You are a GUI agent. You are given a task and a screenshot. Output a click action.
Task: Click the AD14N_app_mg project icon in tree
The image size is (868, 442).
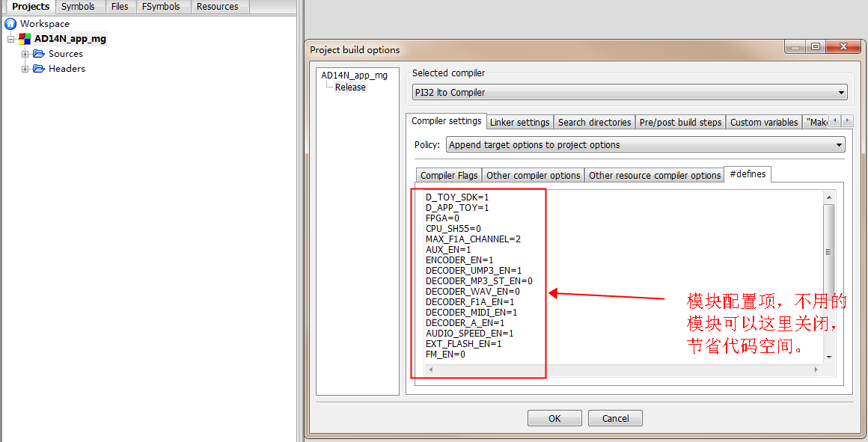pyautogui.click(x=25, y=39)
